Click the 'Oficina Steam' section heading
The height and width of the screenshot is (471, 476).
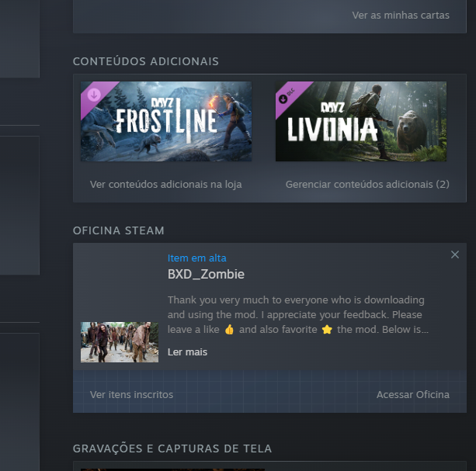(118, 230)
